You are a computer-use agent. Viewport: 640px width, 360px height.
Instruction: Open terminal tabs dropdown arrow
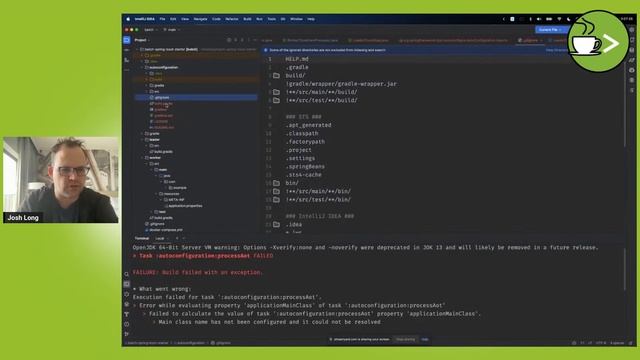coord(184,238)
